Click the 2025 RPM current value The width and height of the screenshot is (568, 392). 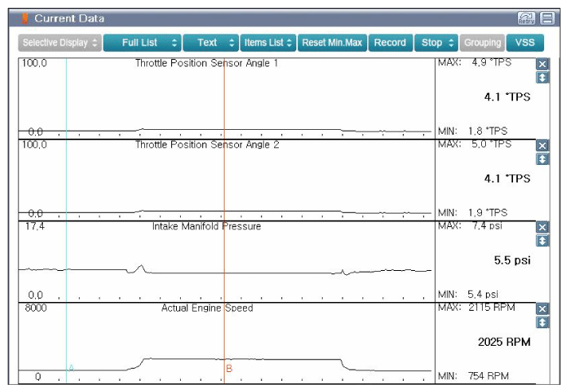tap(504, 342)
